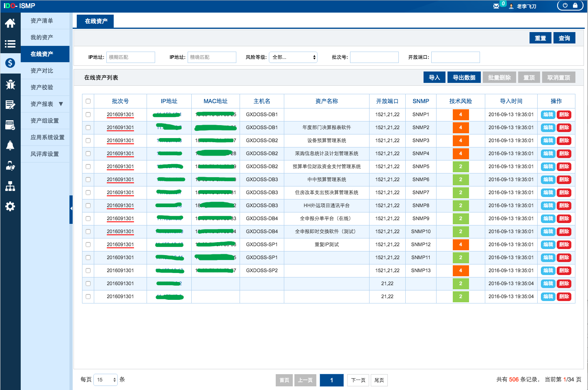Viewport: 588px width, 390px height.
Task: Open the home icon in sidebar
Action: click(10, 23)
